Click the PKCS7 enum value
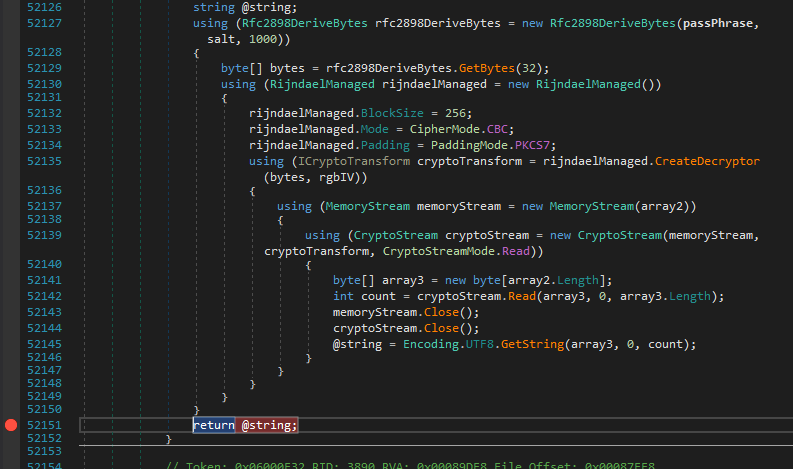The image size is (793, 469). 532,145
